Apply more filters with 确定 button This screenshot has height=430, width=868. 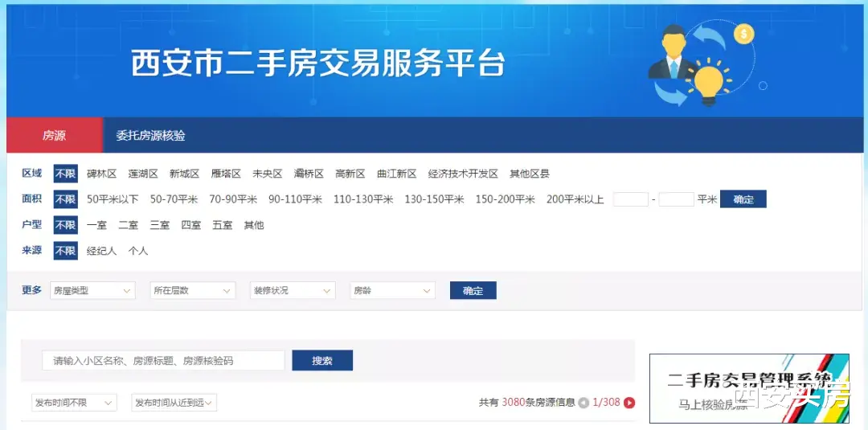coord(473,290)
